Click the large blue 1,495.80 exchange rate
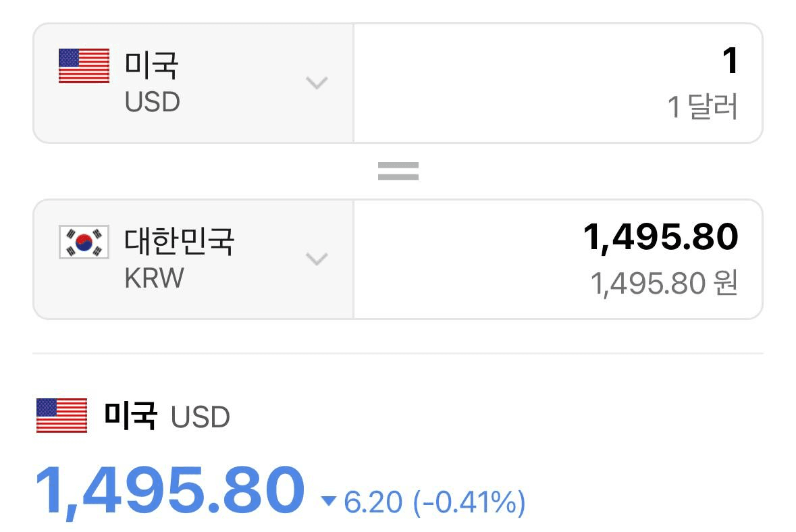The image size is (796, 532). pos(170,491)
